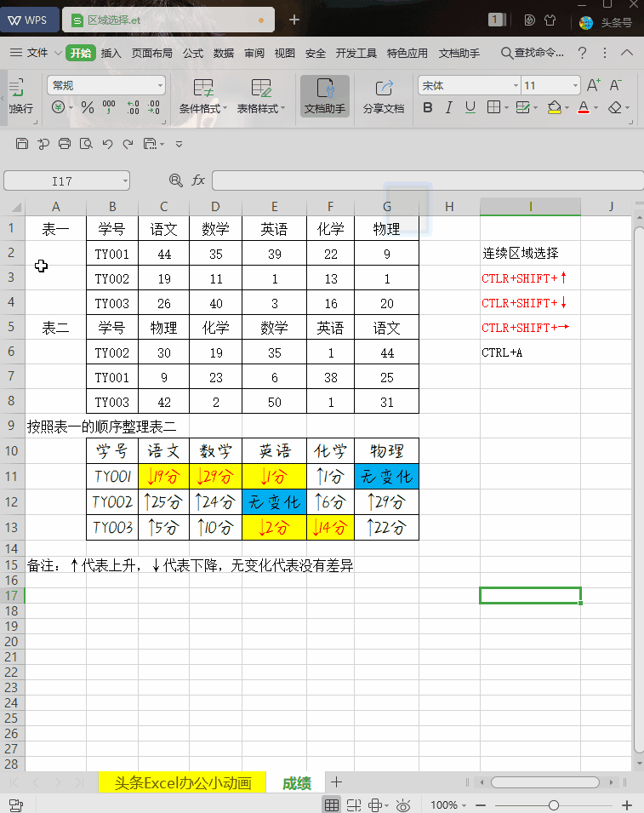Switch to 头条Excel办公小动画 sheet tab
The image size is (644, 813).
[182, 782]
